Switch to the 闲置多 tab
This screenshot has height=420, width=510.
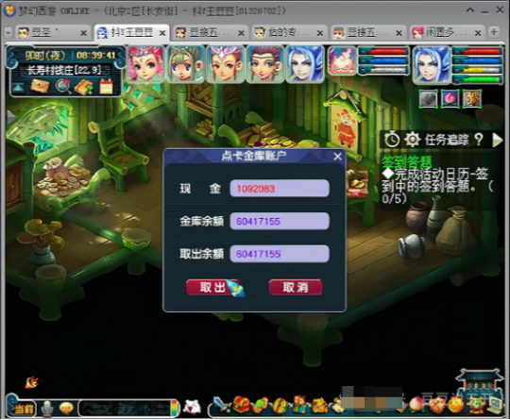coord(446,32)
